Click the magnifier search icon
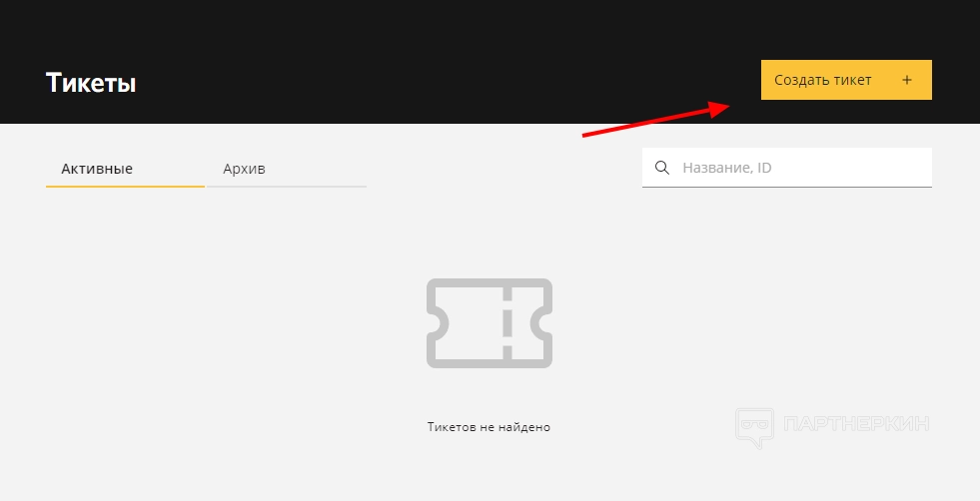The width and height of the screenshot is (980, 501). [662, 168]
